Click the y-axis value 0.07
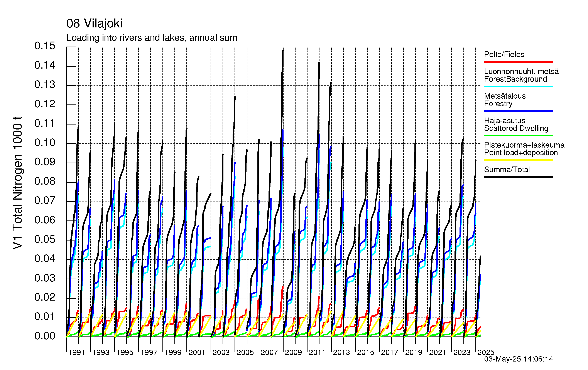The image size is (588, 370). [45, 201]
